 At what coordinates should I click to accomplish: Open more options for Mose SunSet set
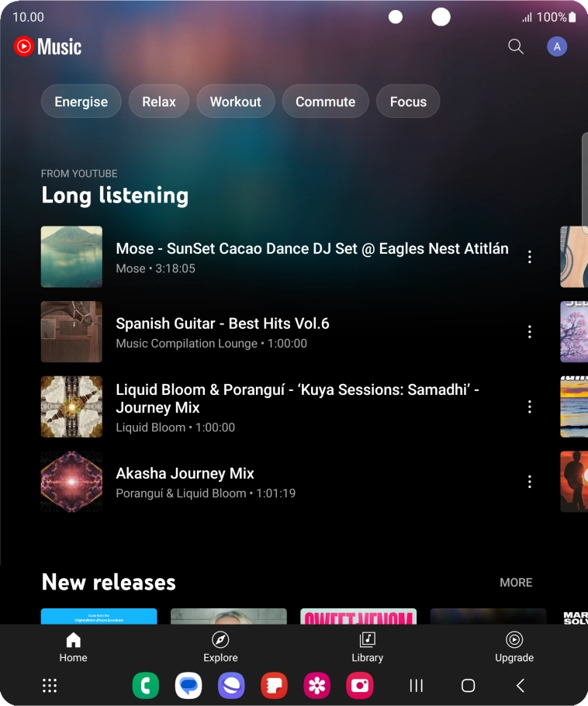530,257
